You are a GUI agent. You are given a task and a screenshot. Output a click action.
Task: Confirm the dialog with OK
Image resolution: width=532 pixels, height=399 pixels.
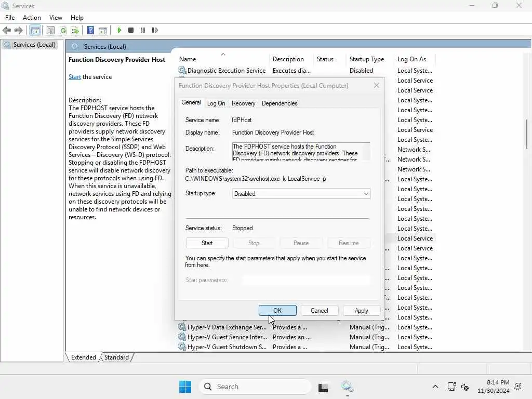[x=277, y=311]
